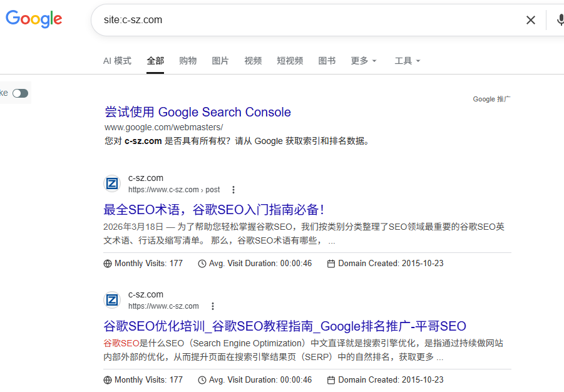The width and height of the screenshot is (564, 392).
Task: Click the Google 推广 label
Action: (491, 99)
